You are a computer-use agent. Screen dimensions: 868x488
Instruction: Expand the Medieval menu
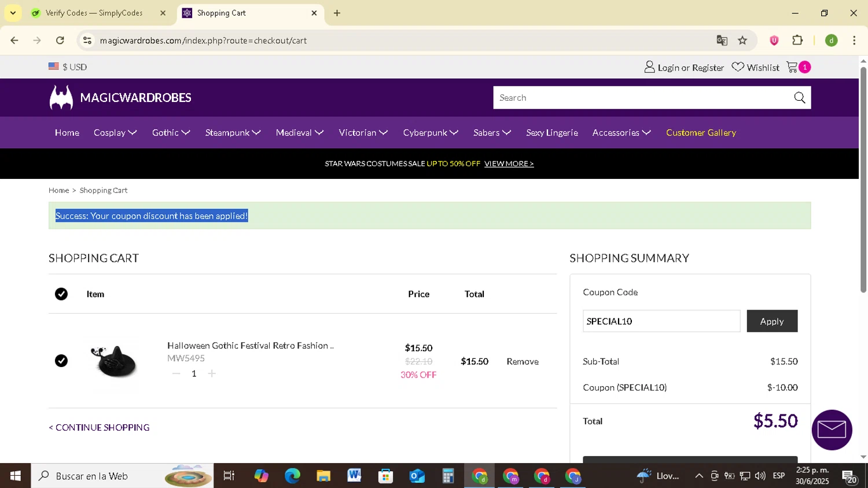[299, 133]
